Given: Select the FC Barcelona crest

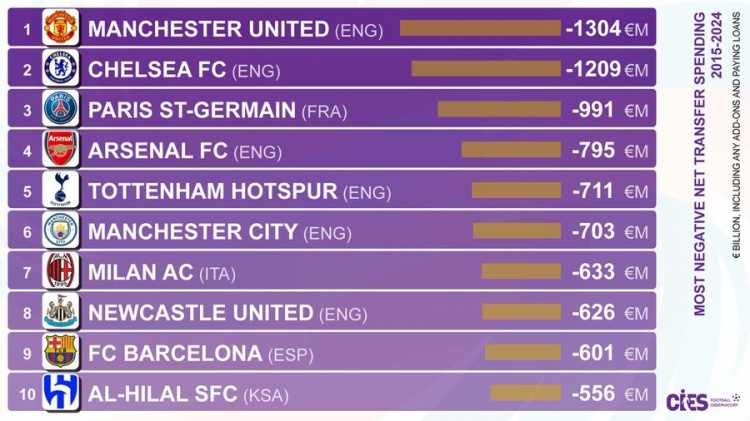Looking at the screenshot, I should (x=61, y=352).
